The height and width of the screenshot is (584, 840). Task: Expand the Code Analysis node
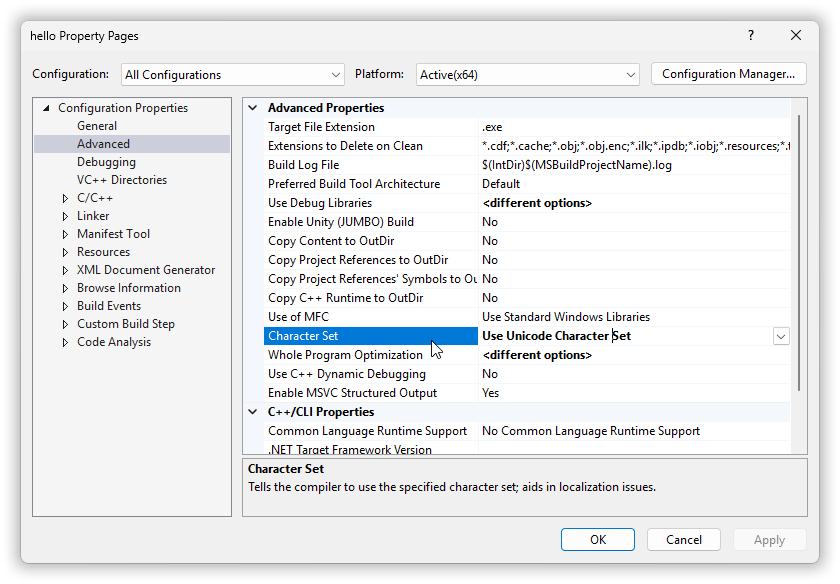[65, 342]
